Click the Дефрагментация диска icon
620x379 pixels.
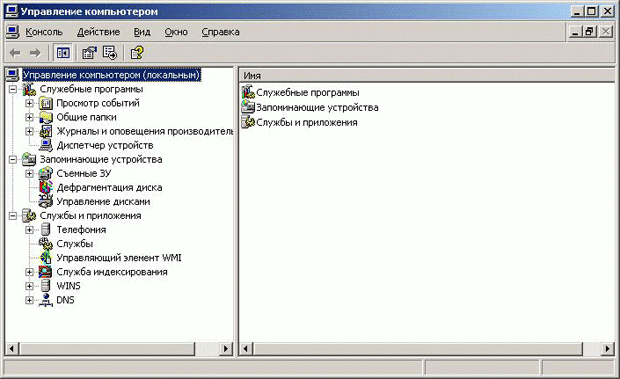pos(46,187)
